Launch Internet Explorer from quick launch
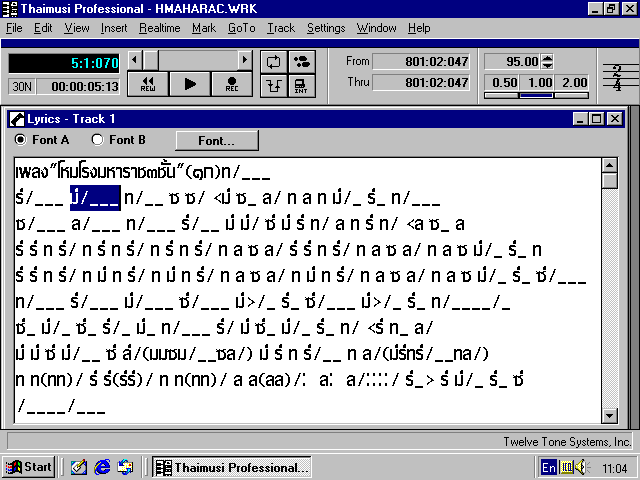Viewport: 640px width, 480px height. pos(102,467)
